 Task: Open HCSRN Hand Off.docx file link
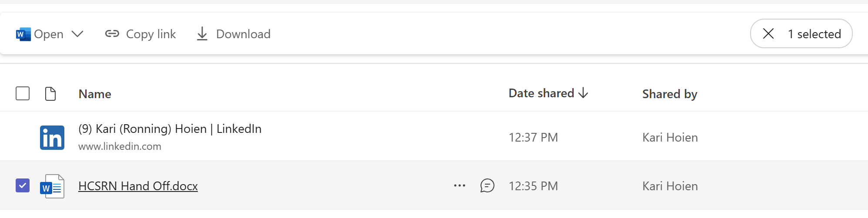tap(138, 186)
